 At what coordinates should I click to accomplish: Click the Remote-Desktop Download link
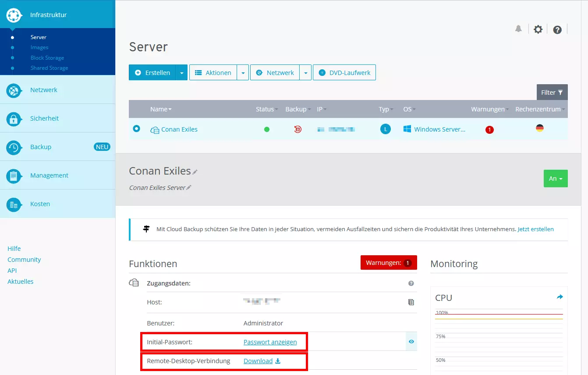262,361
